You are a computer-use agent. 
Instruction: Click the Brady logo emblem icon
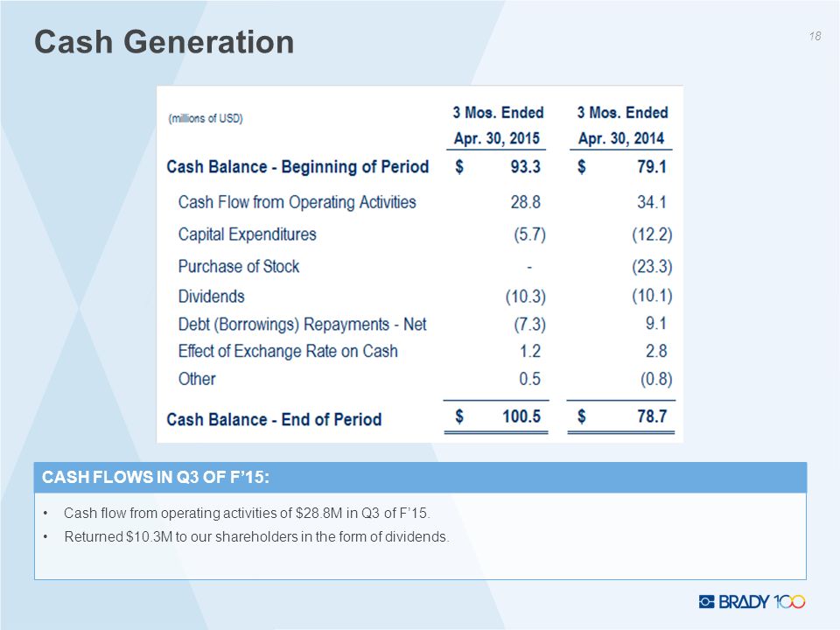707,602
